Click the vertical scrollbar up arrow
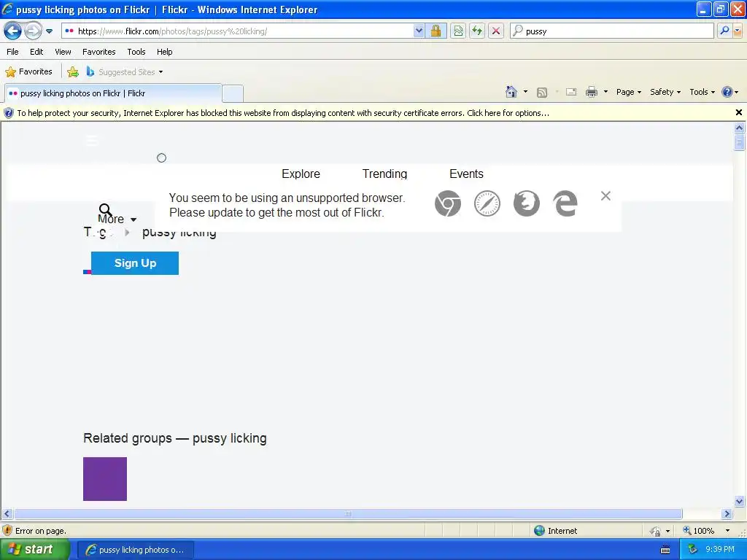 739,128
